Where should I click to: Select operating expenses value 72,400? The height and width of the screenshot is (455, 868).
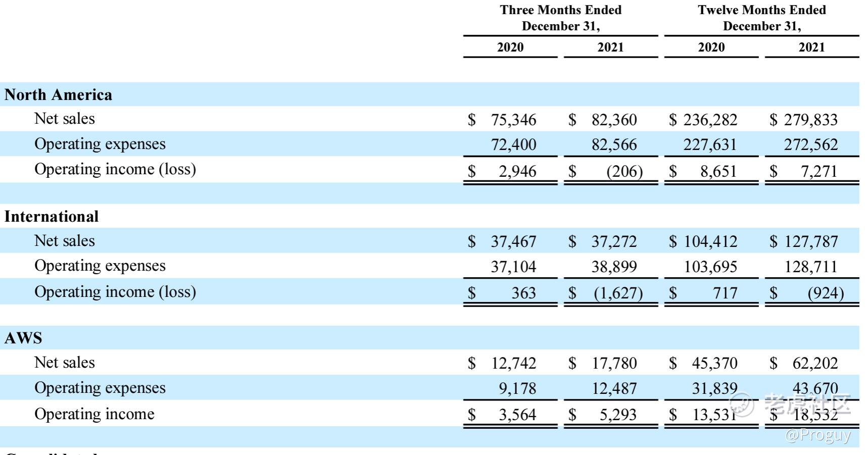513,145
